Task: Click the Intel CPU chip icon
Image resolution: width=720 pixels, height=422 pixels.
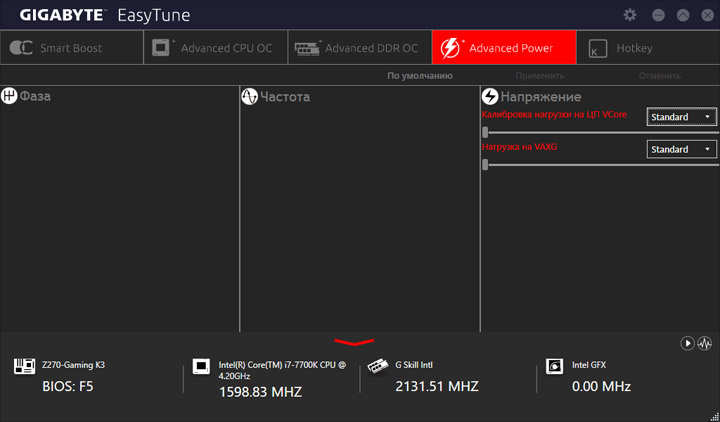Action: point(201,366)
